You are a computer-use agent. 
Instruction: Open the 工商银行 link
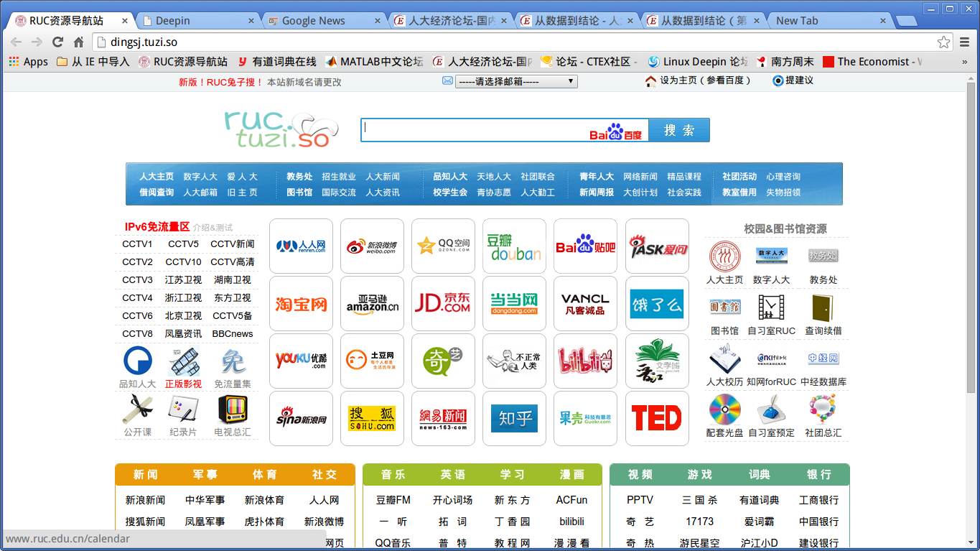(818, 500)
